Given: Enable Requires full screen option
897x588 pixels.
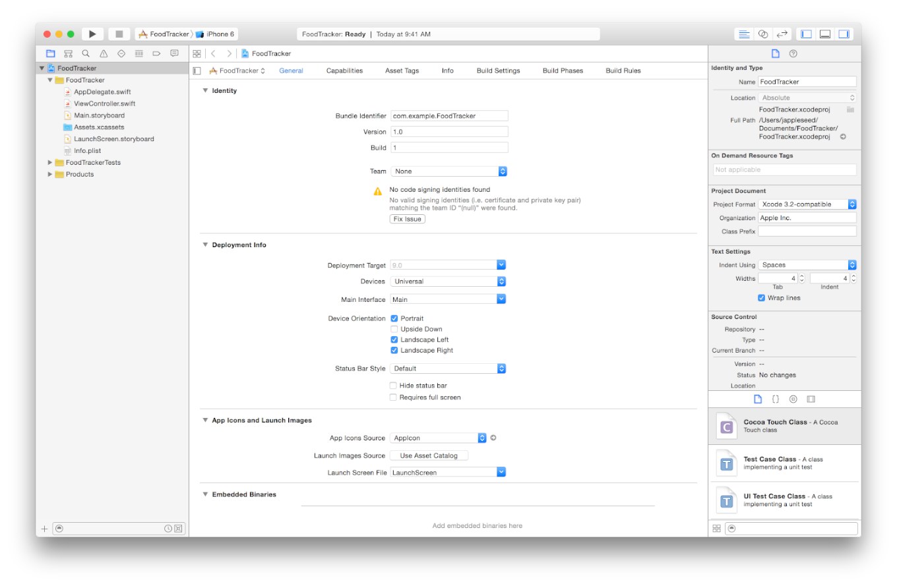Looking at the screenshot, I should pos(394,397).
